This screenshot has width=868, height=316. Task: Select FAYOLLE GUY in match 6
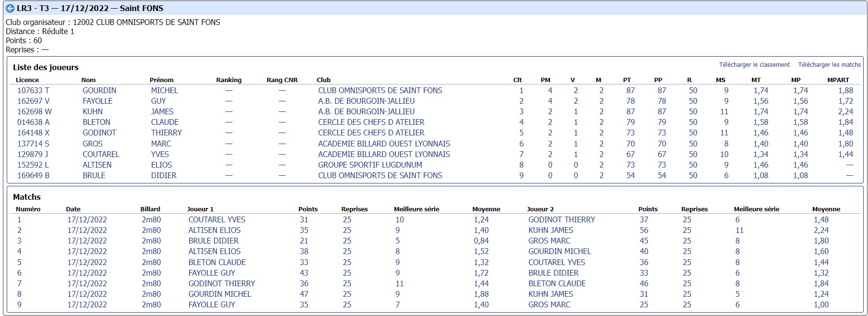(212, 273)
